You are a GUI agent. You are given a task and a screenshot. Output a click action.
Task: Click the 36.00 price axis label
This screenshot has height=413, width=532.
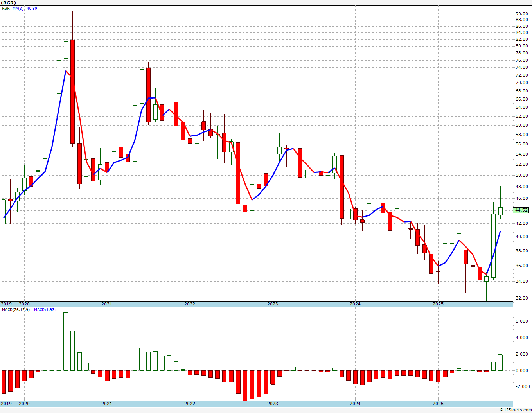click(522, 266)
